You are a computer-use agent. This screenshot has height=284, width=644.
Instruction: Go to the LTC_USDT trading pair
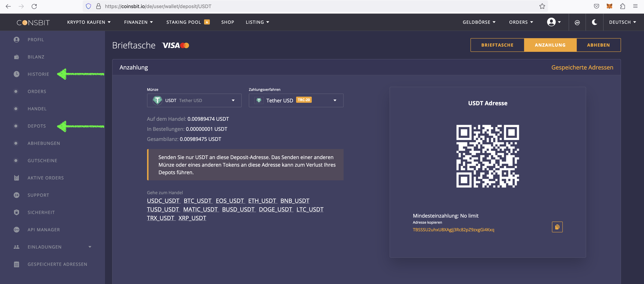click(x=310, y=209)
